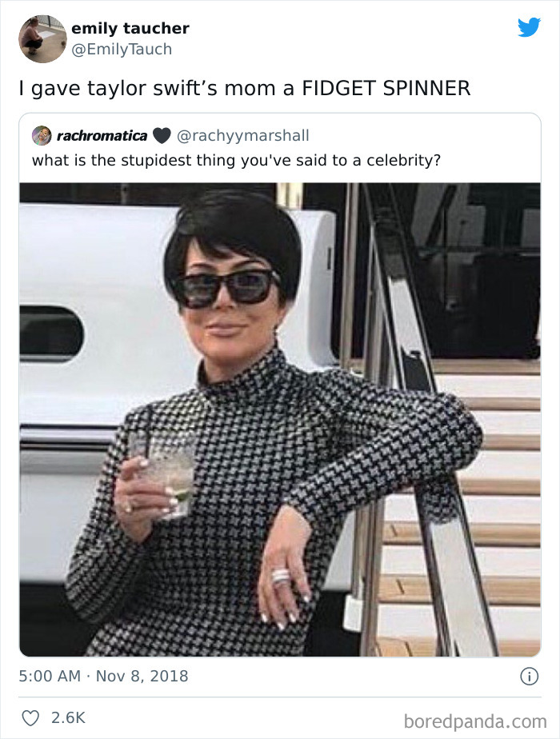Click the rachromatica display name

tap(102, 136)
